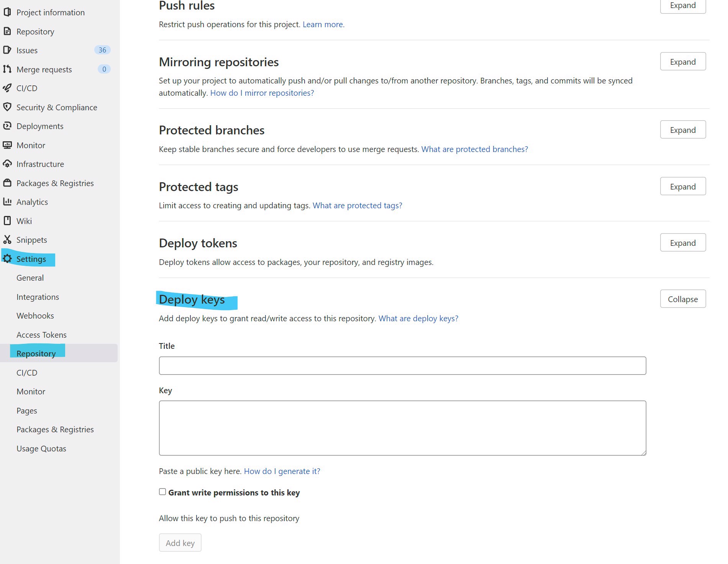Click the Repository file icon at sidebar top
Image resolution: width=728 pixels, height=564 pixels.
(7, 31)
